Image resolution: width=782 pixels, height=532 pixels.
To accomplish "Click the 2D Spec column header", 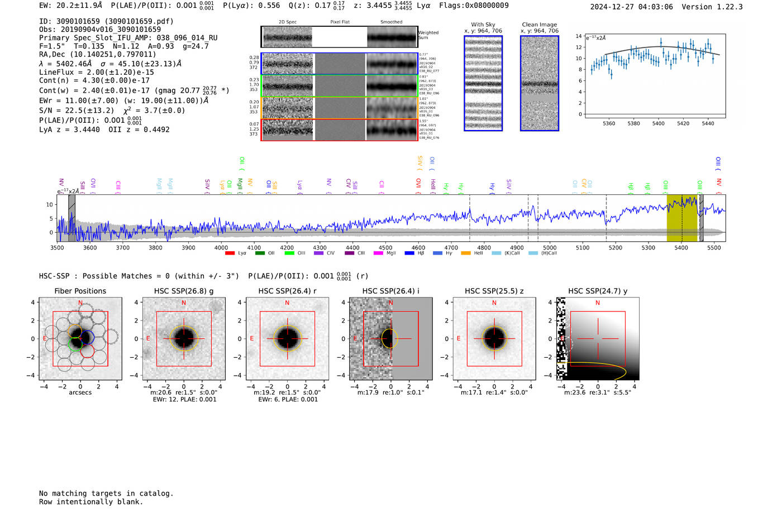I will tap(288, 22).
